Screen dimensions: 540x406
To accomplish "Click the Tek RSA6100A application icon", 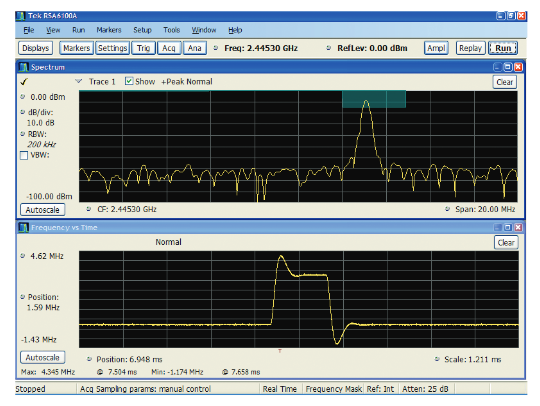I will point(21,16).
